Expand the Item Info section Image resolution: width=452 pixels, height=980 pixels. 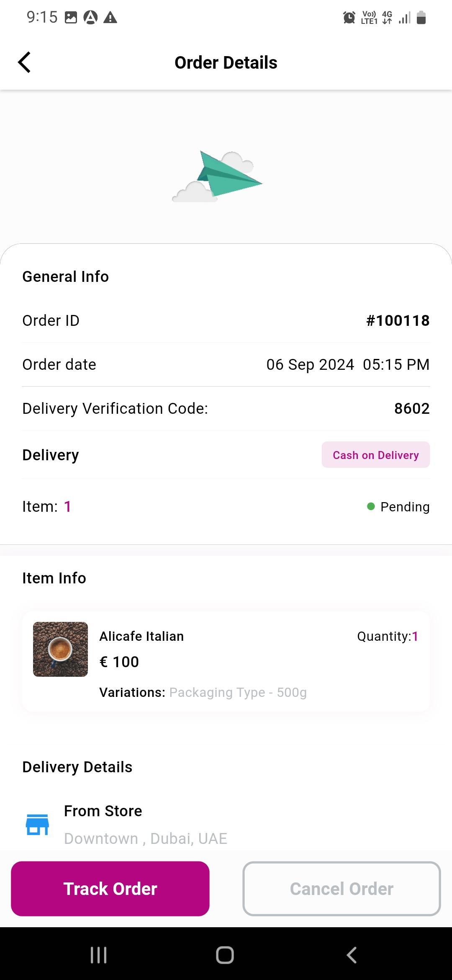pyautogui.click(x=54, y=578)
